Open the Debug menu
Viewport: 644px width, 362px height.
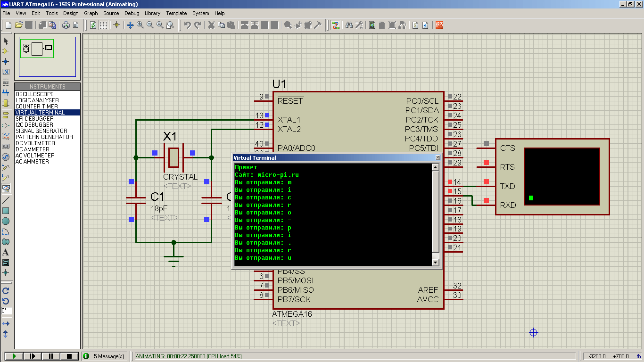pos(132,13)
